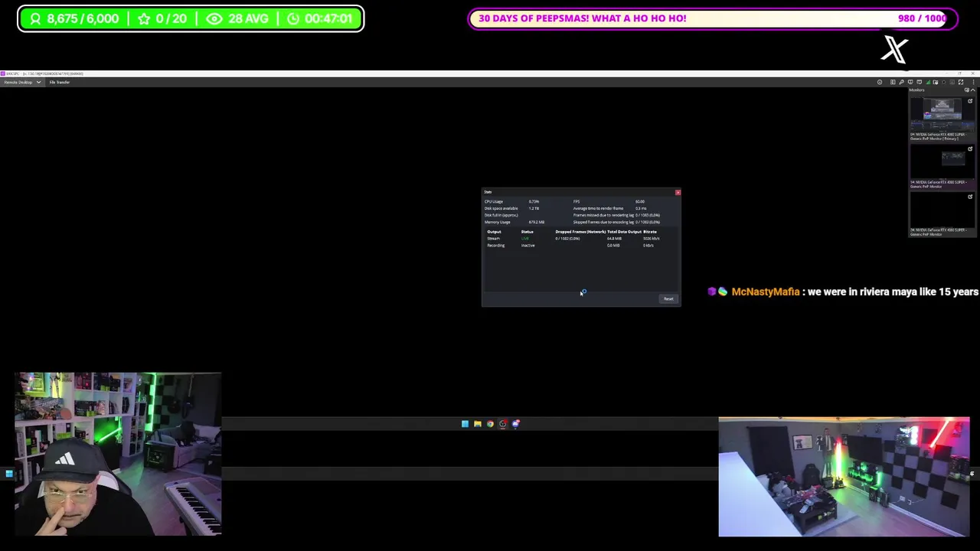This screenshot has height=551, width=980.
Task: Collapse the Monitors panel with the chevron
Action: (x=973, y=90)
